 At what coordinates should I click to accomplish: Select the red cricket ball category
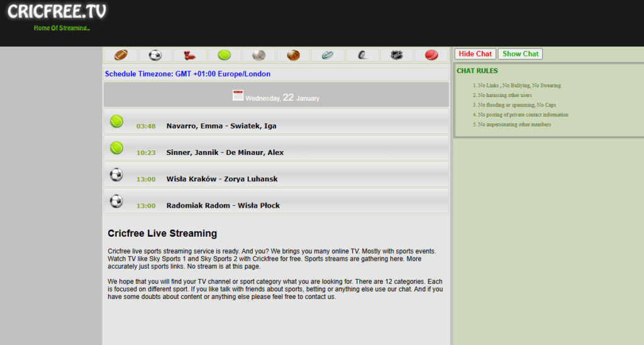click(x=431, y=55)
